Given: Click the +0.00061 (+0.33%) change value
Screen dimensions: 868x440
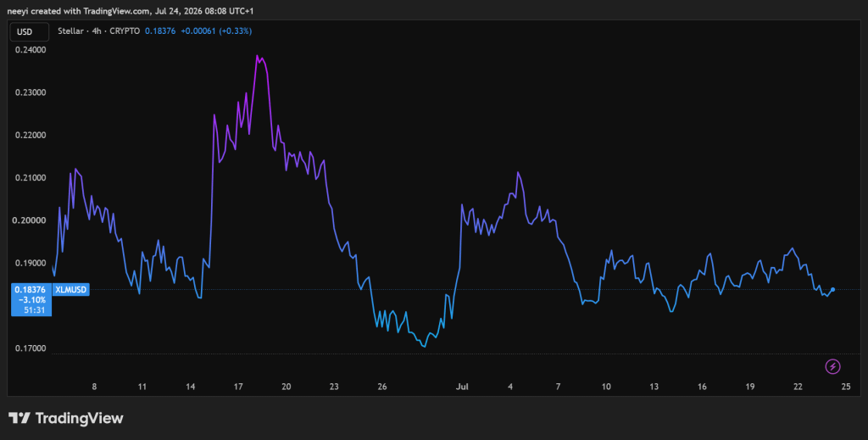Looking at the screenshot, I should pyautogui.click(x=216, y=31).
